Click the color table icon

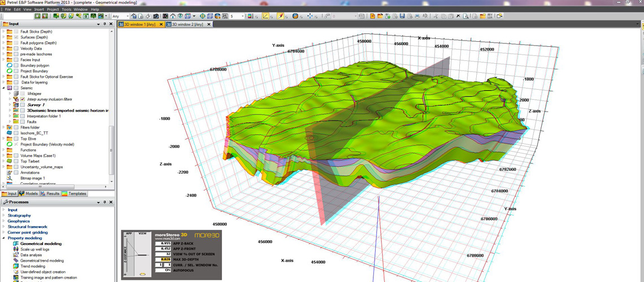pyautogui.click(x=250, y=16)
